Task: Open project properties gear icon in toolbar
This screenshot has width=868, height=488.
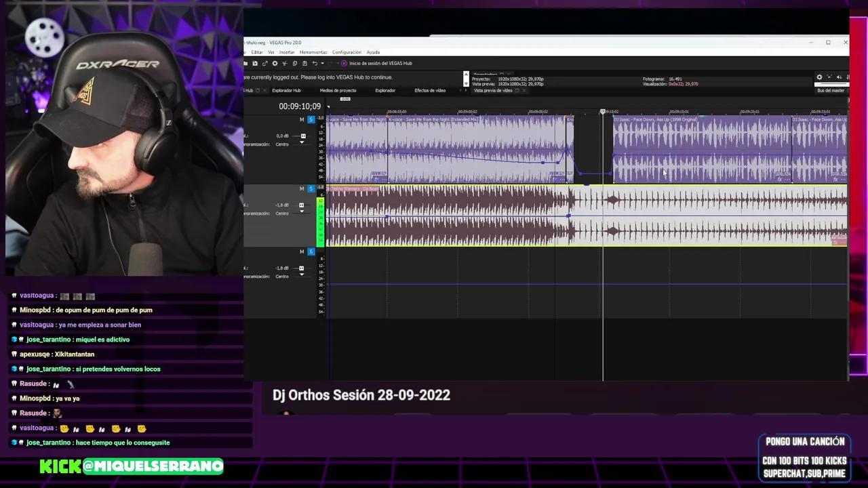Action: pos(275,63)
